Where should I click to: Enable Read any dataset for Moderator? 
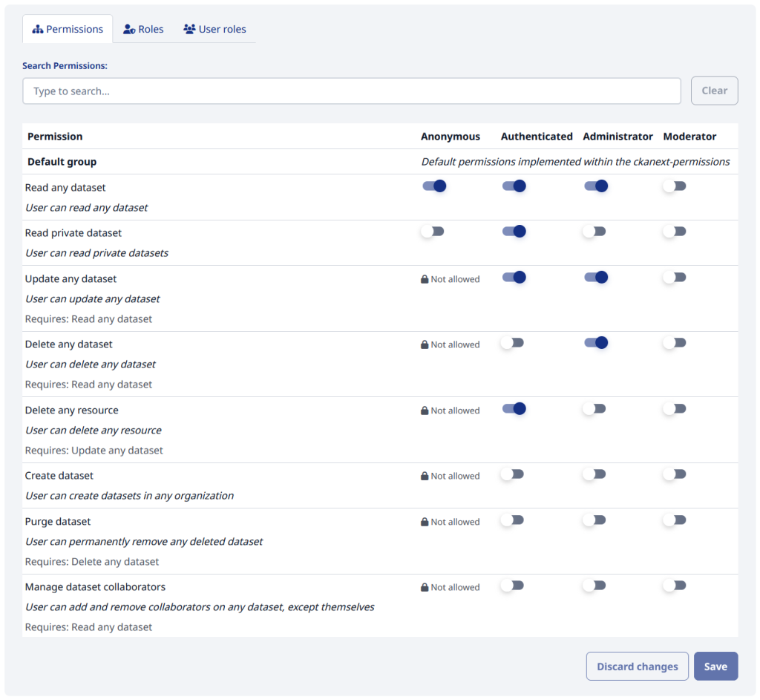coord(675,186)
